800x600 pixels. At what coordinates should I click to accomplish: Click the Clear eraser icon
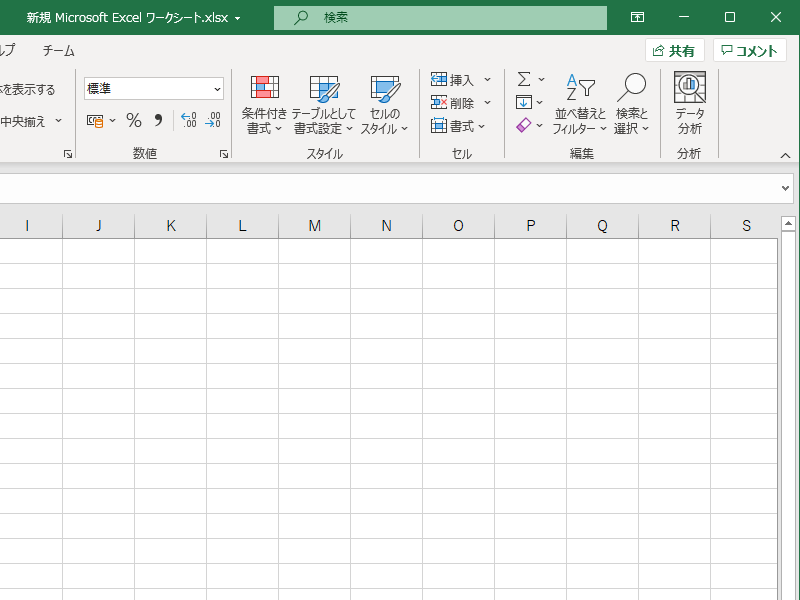[524, 125]
